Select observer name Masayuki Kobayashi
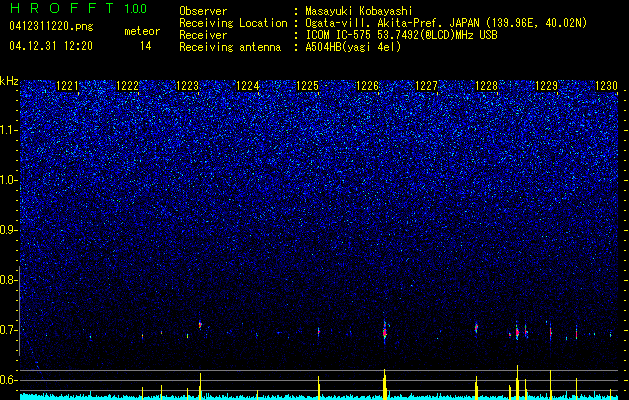Viewport: 629px width, 400px height. [359, 11]
